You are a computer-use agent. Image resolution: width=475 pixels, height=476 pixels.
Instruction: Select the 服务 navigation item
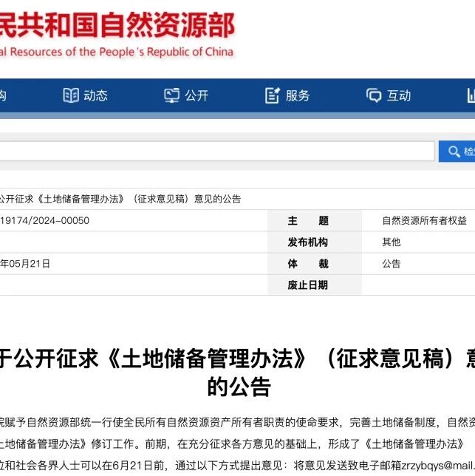point(298,95)
